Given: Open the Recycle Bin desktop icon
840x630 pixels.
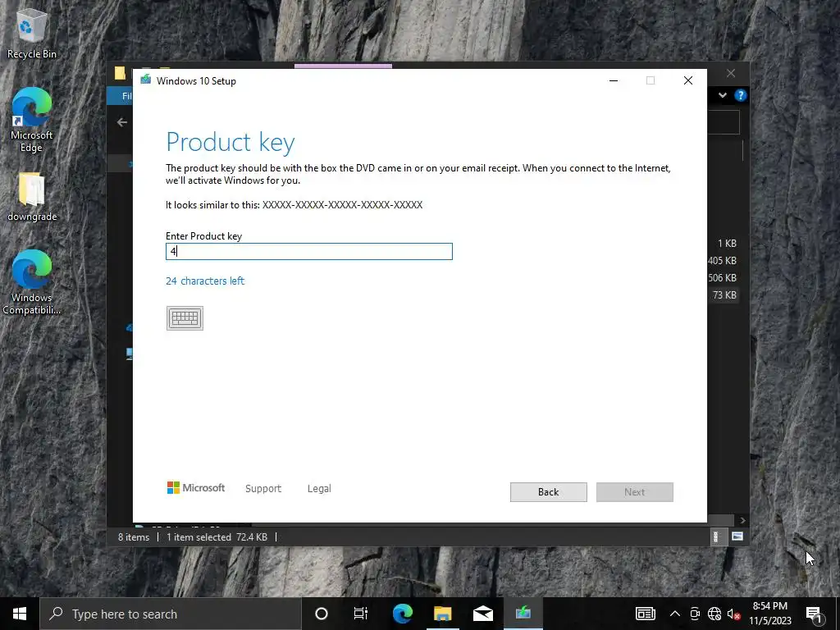Looking at the screenshot, I should coord(32,34).
